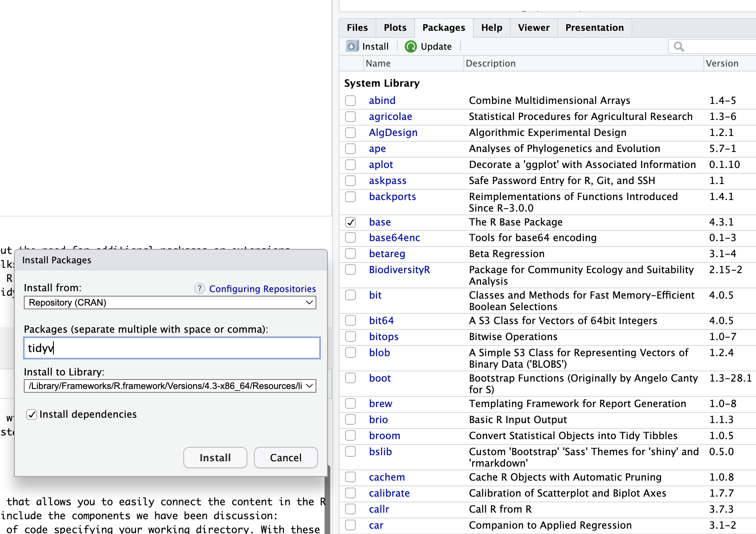Open the Install from repository dropdown
Screen dimensions: 756x534
pyautogui.click(x=170, y=303)
